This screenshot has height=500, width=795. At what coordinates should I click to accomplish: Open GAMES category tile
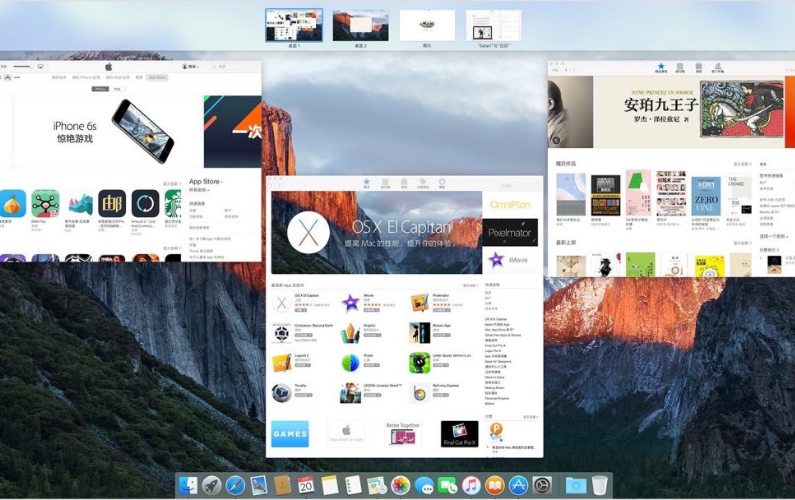click(290, 434)
